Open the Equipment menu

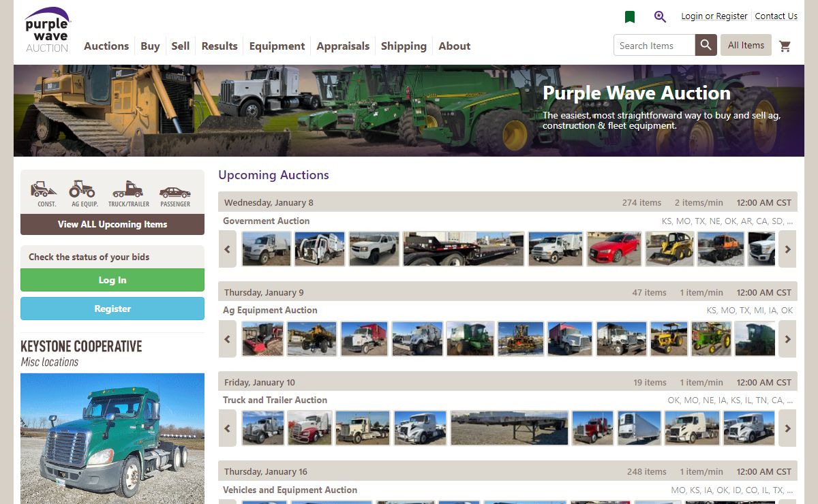point(277,46)
